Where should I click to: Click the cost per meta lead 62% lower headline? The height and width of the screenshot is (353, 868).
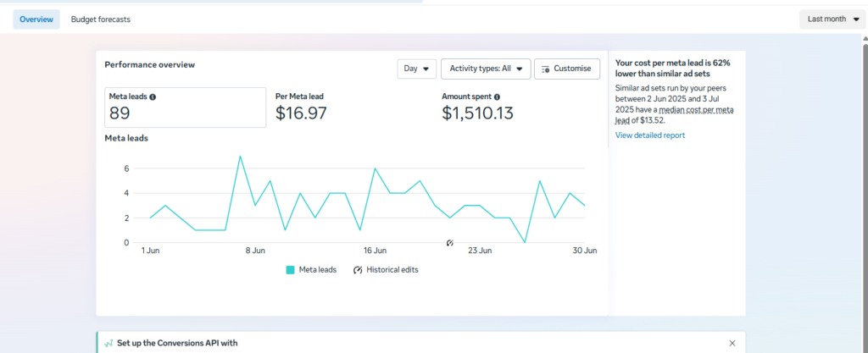(x=672, y=68)
